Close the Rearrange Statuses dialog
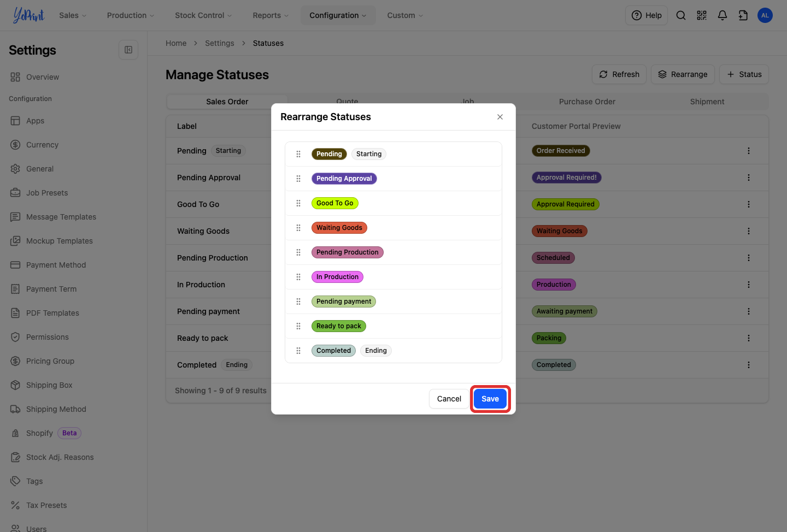 click(500, 117)
